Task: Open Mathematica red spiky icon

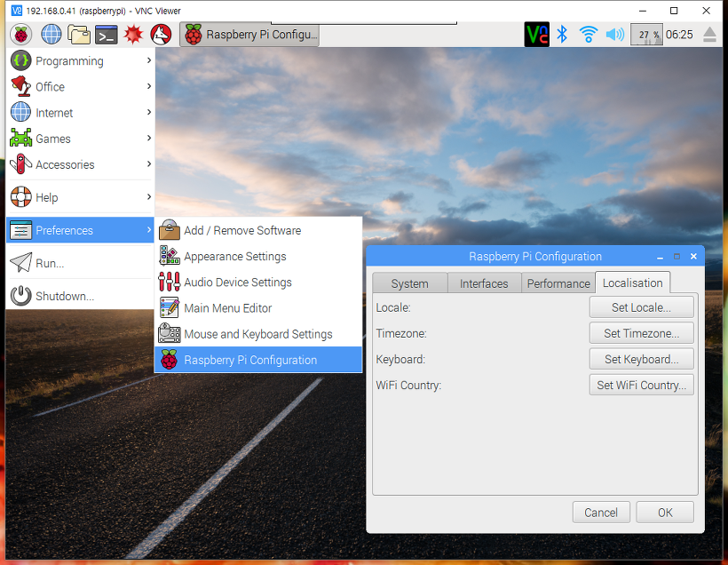Action: (x=133, y=35)
